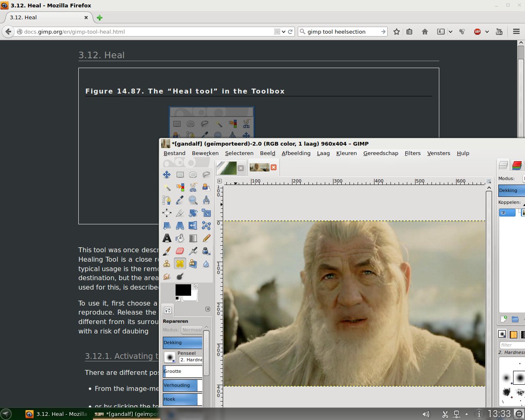This screenshot has height=420, width=525.
Task: Select the Airbrush tool
Action: [x=193, y=251]
